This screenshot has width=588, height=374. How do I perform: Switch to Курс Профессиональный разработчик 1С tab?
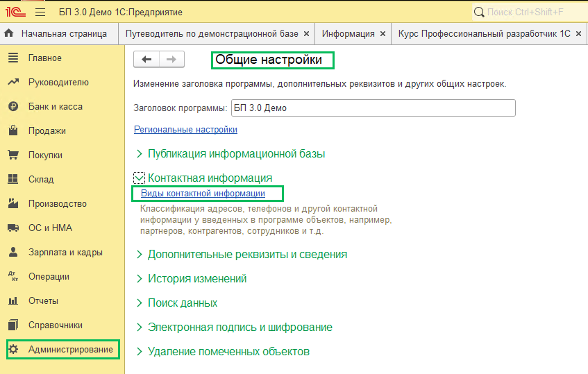(x=484, y=34)
